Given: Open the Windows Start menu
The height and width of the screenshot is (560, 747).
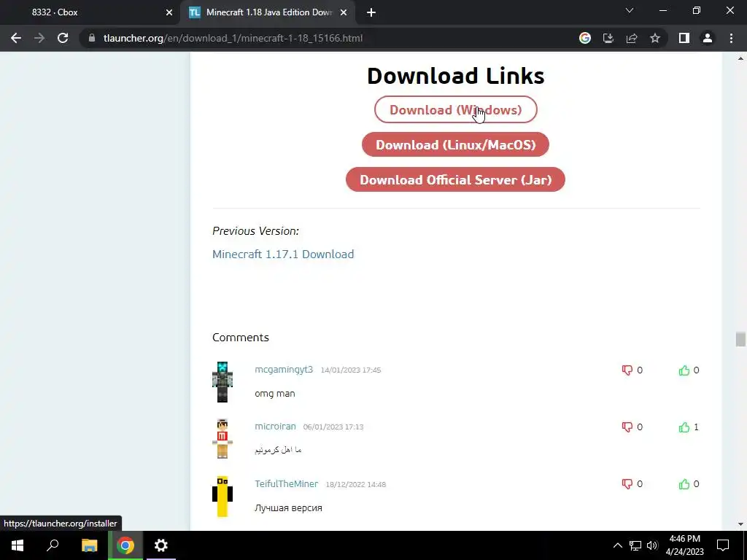Looking at the screenshot, I should (x=18, y=545).
